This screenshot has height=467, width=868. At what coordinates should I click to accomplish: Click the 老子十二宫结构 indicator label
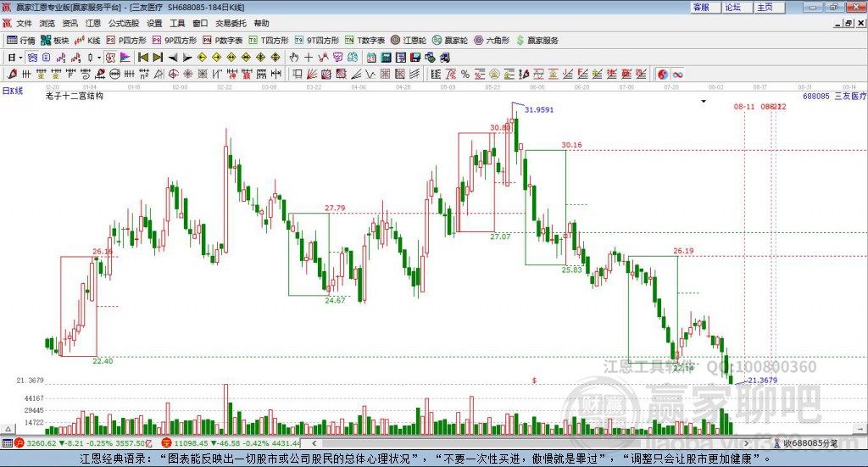click(75, 96)
